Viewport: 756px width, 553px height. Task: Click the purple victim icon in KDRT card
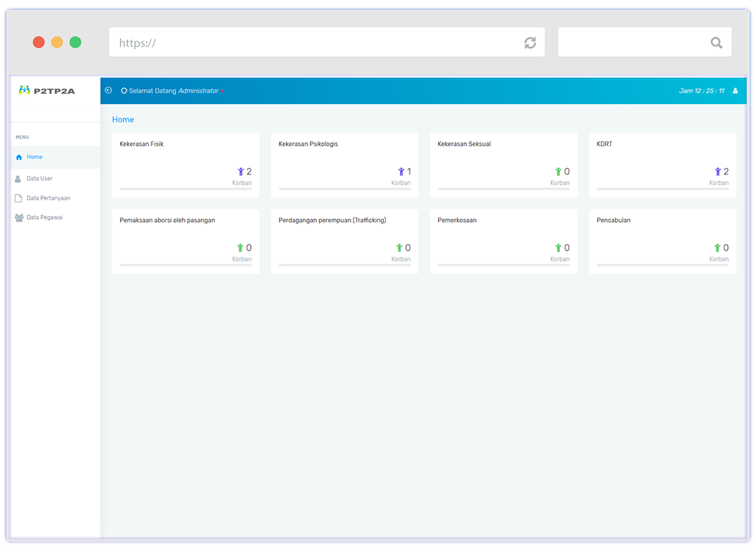pos(717,172)
